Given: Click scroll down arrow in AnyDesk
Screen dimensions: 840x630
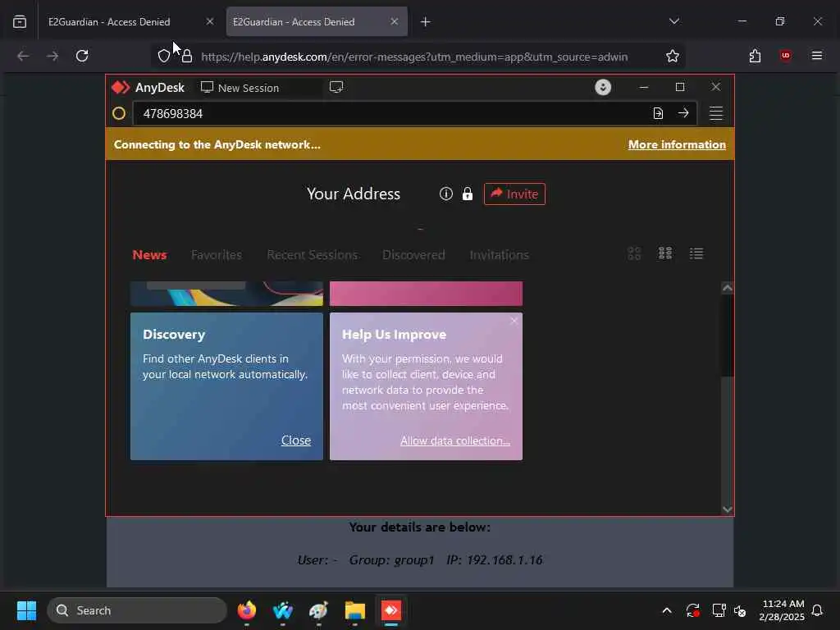Looking at the screenshot, I should pos(727,509).
